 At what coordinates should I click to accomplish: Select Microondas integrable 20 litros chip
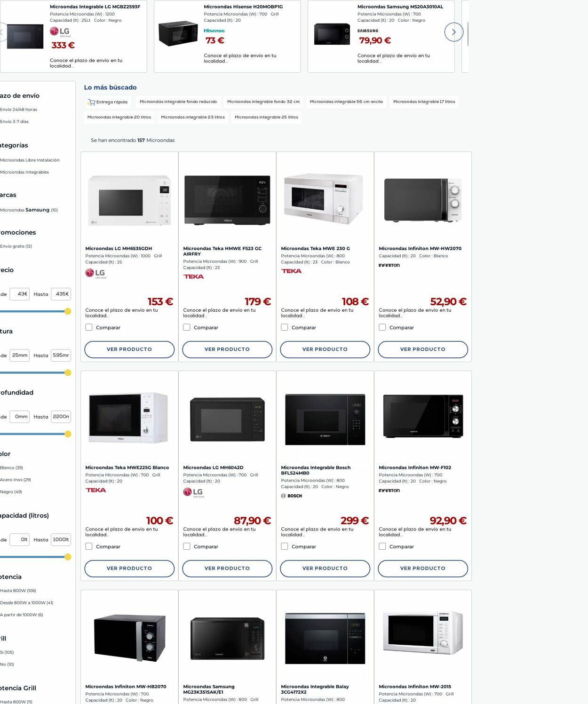point(119,118)
